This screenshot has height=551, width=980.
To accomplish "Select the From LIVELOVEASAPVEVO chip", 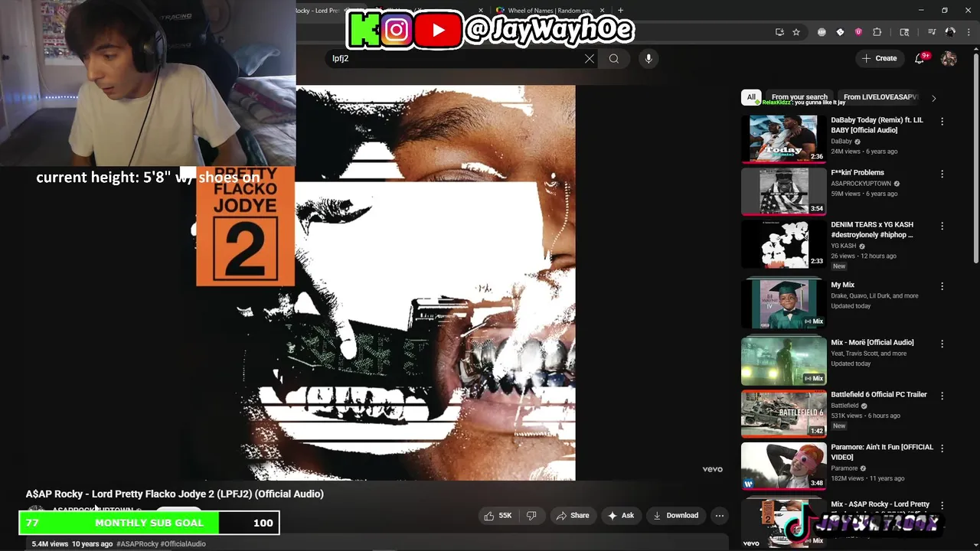I will [880, 97].
